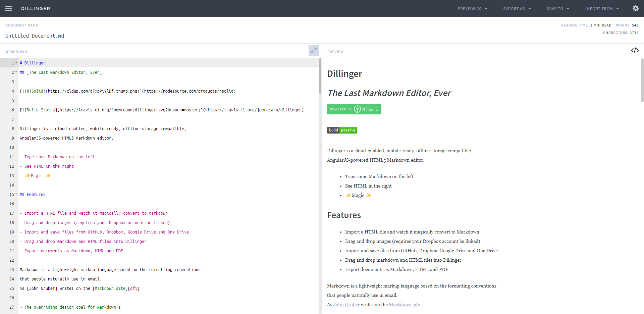
Task: Click the preview pane vertical scrollbar
Action: coord(642,81)
